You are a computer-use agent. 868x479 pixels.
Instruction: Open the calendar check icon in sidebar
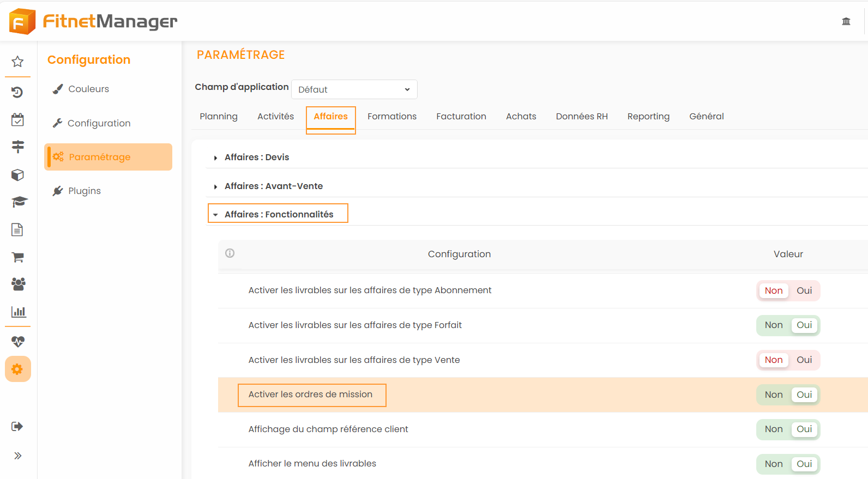(x=17, y=120)
